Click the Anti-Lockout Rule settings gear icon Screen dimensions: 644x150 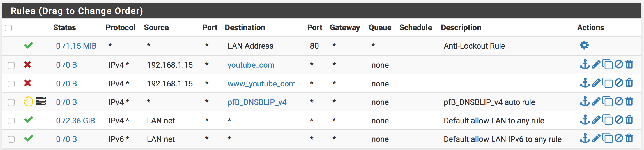click(584, 45)
